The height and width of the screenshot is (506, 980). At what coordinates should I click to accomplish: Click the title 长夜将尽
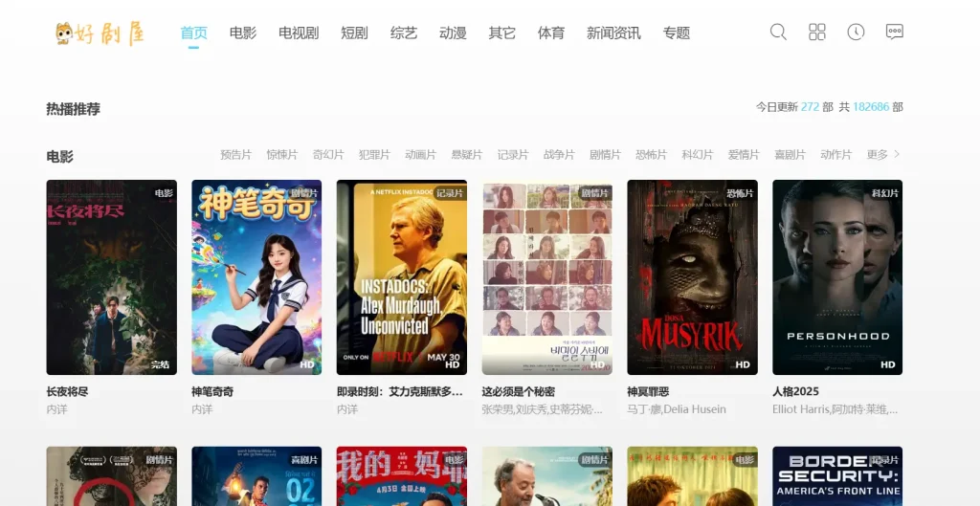(x=68, y=391)
